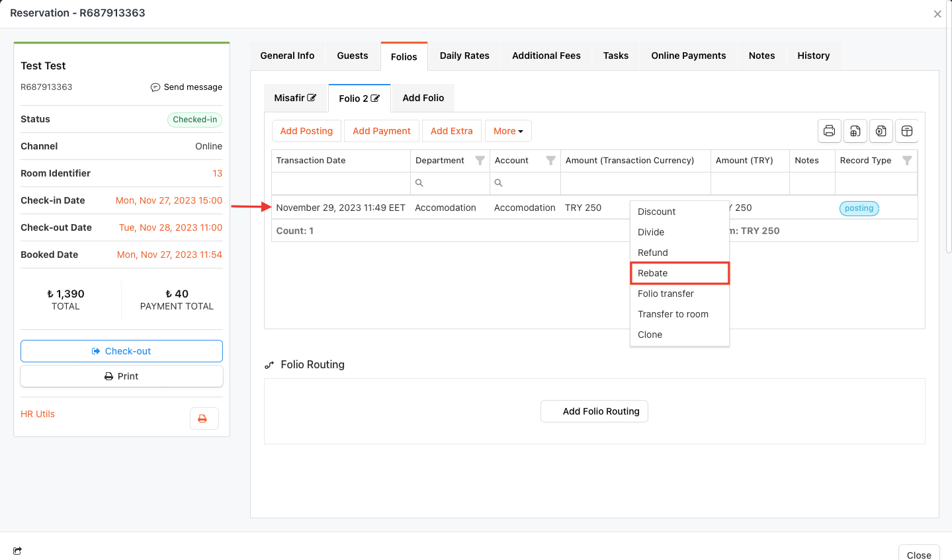
Task: Click the Excel export icon in folio toolbar
Action: point(881,131)
